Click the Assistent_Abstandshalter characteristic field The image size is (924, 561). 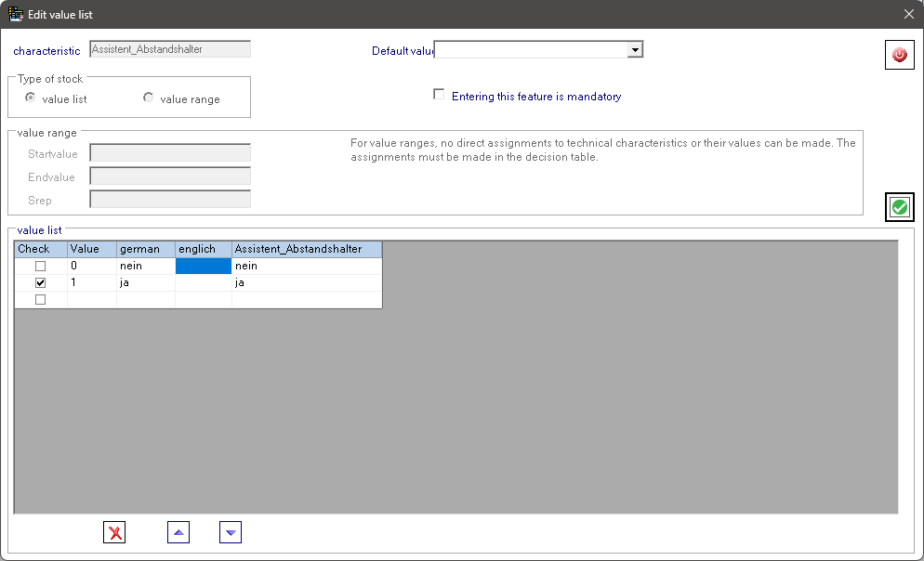tap(169, 48)
